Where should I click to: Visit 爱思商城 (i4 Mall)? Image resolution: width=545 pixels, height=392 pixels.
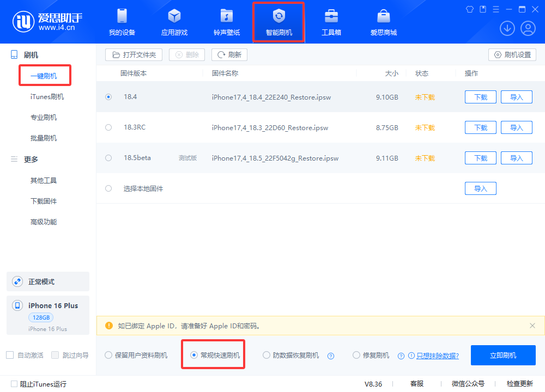[x=383, y=22]
